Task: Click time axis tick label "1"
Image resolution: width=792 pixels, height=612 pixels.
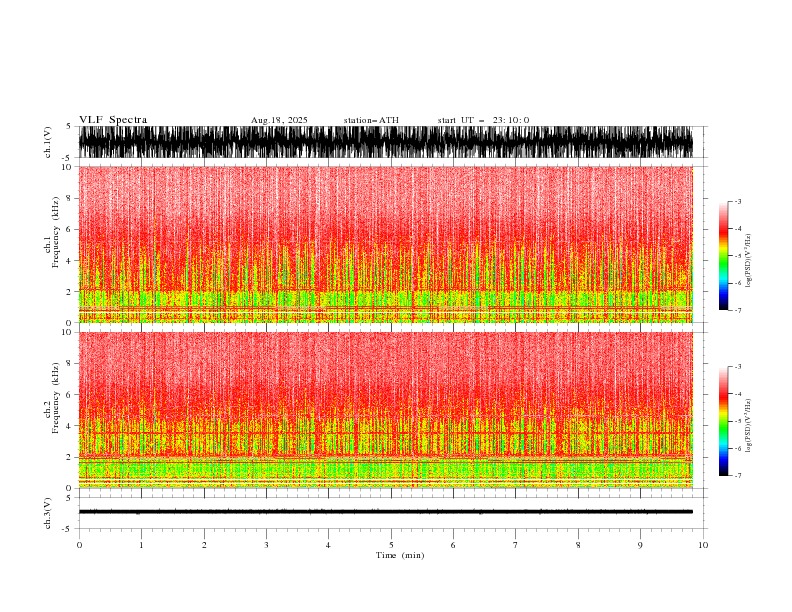Action: (141, 545)
